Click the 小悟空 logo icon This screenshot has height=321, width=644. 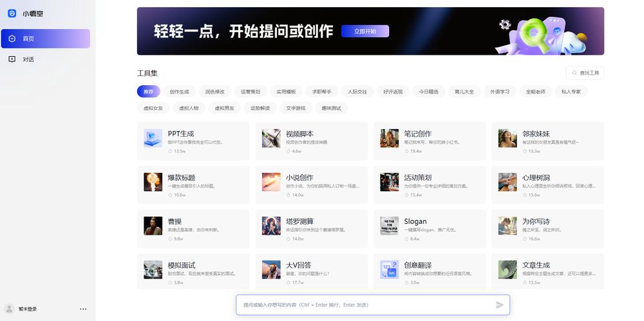[12, 14]
